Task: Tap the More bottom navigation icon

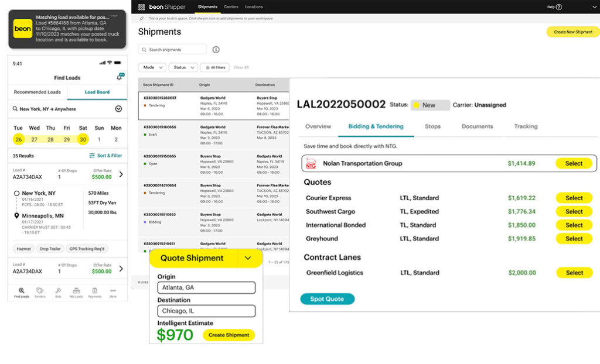Action: coord(113,293)
